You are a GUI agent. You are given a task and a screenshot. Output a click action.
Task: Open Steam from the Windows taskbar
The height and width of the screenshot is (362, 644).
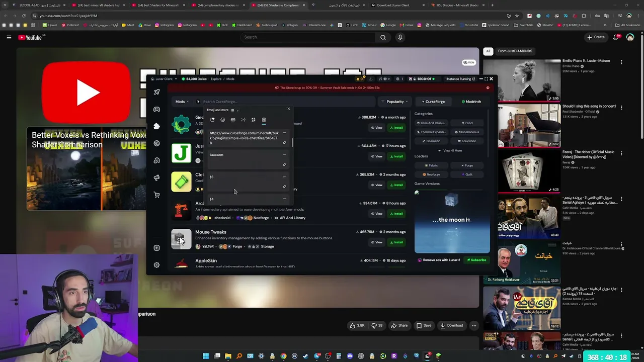click(x=305, y=356)
